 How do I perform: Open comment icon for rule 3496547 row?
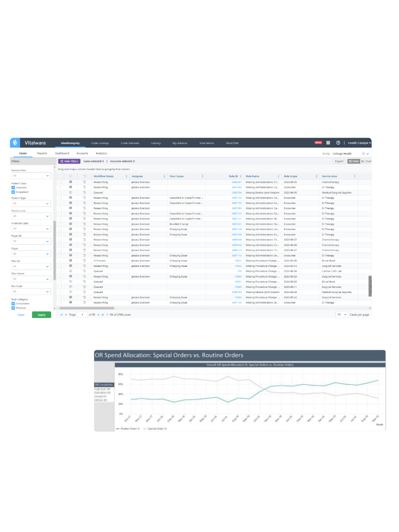click(x=70, y=182)
